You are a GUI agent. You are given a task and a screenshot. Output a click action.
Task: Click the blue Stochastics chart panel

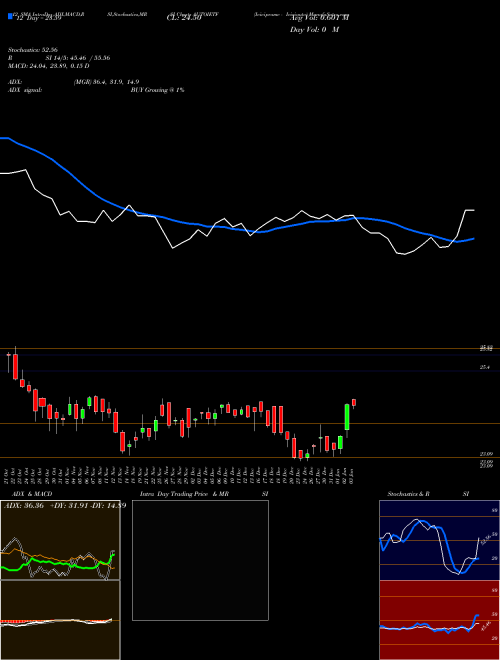(x=439, y=540)
